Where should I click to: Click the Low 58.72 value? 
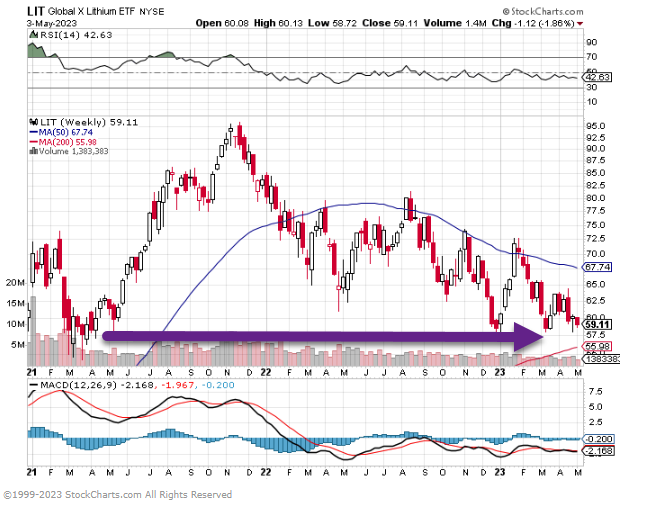332,23
